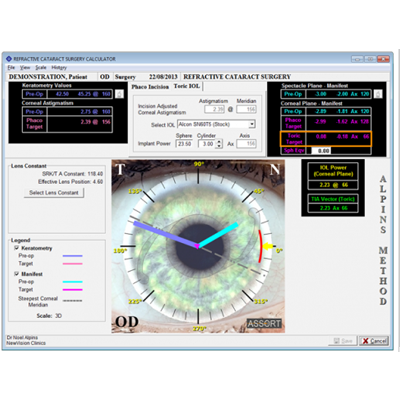Click the Implant Power Sphere field
Viewport: 400px width, 400px height.
(x=185, y=144)
